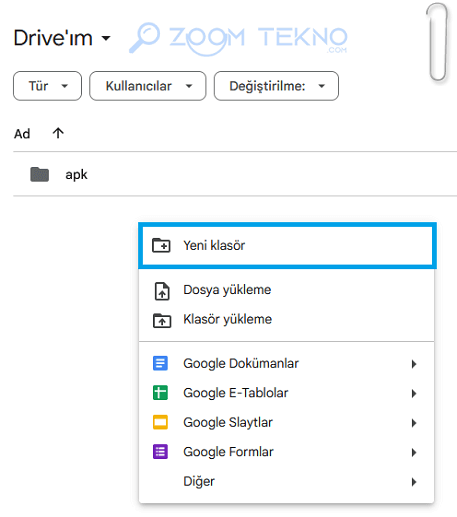The width and height of the screenshot is (457, 517).
Task: Expand the Diğer submenu arrow
Action: click(414, 482)
